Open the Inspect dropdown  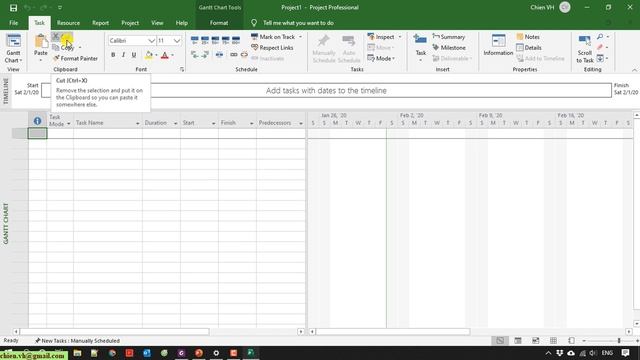384,37
